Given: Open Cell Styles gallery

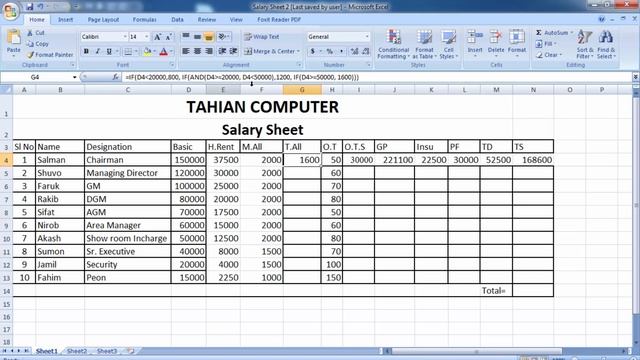Looking at the screenshot, I should coord(448,44).
